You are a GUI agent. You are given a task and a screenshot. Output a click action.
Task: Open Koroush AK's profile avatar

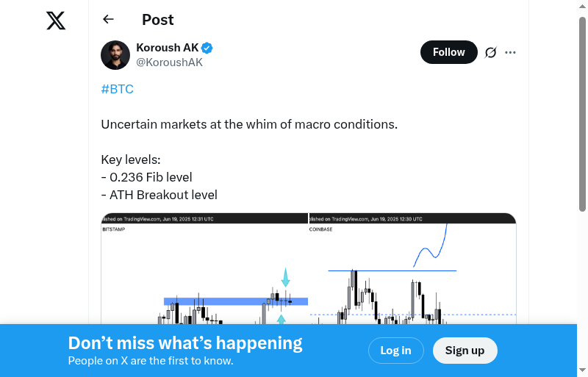click(x=115, y=55)
